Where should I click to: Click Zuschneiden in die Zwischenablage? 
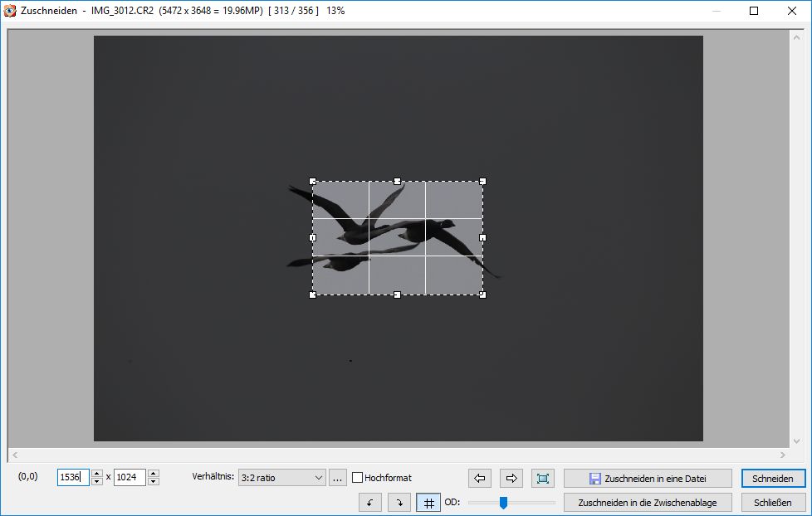pyautogui.click(x=648, y=503)
